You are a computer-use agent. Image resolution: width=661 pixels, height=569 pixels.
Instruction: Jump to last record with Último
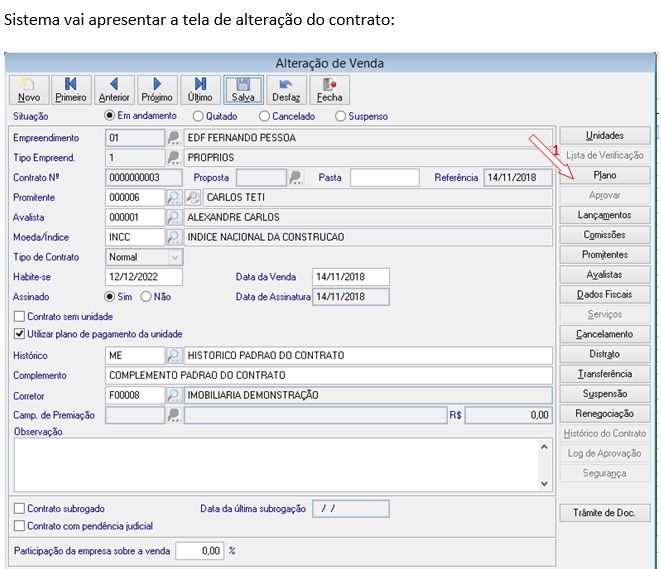click(x=200, y=90)
